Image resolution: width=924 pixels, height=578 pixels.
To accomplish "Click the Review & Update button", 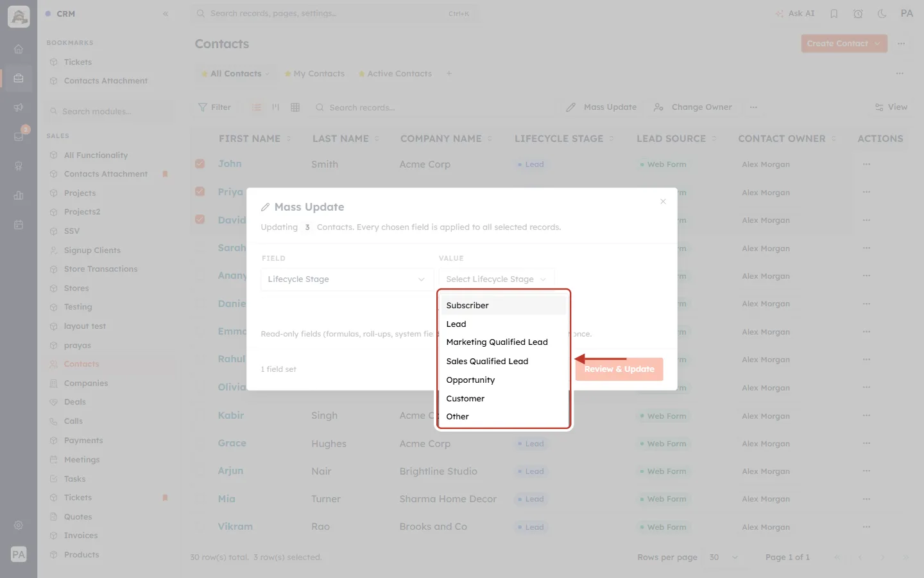I will click(619, 369).
